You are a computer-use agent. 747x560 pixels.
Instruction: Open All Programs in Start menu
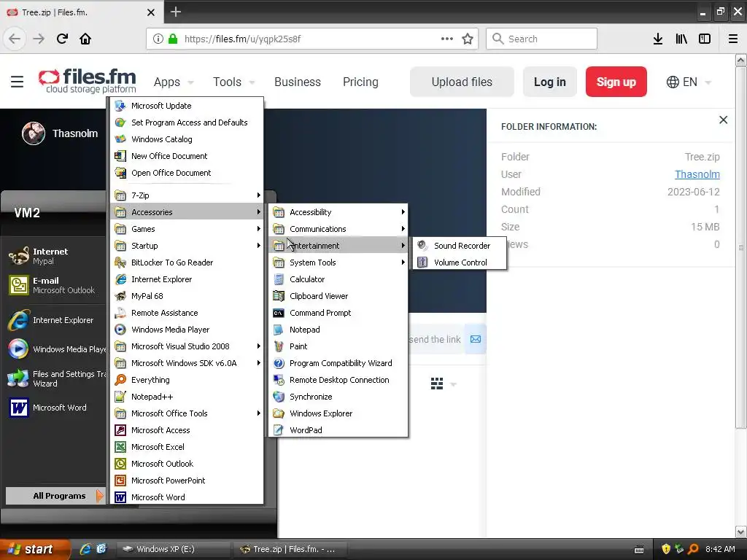55,496
